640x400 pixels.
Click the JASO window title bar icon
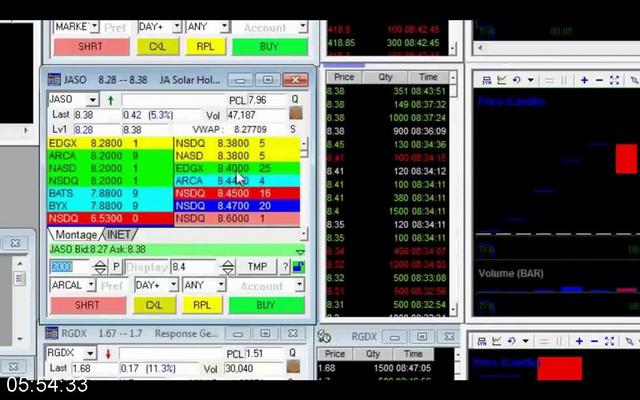(x=54, y=79)
